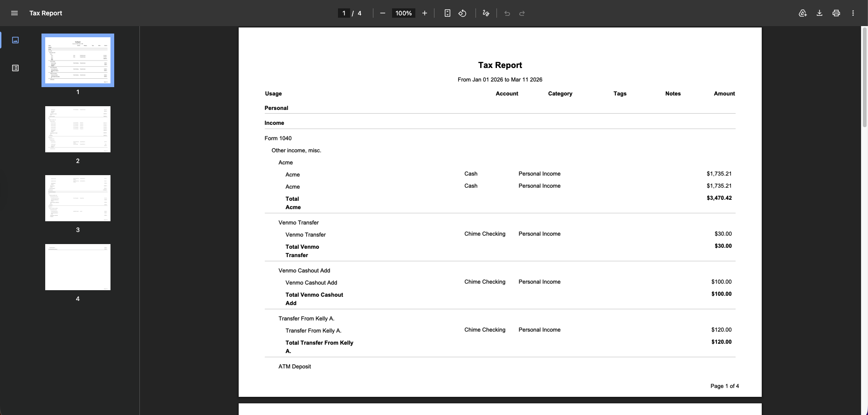Viewport: 868px width, 415px height.
Task: Click the 'Notes' column header
Action: (x=673, y=94)
